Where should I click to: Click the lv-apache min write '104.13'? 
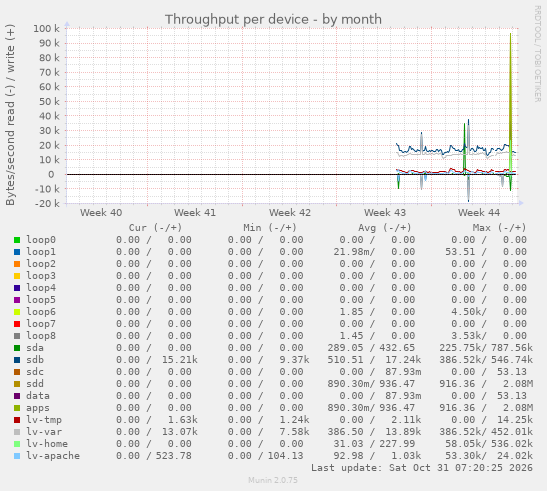click(x=285, y=456)
